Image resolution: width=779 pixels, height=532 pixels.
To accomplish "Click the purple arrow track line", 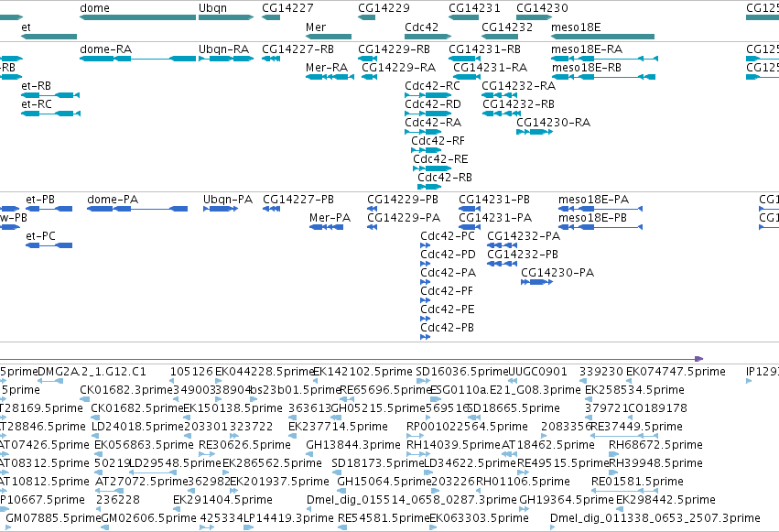I will pos(352,359).
